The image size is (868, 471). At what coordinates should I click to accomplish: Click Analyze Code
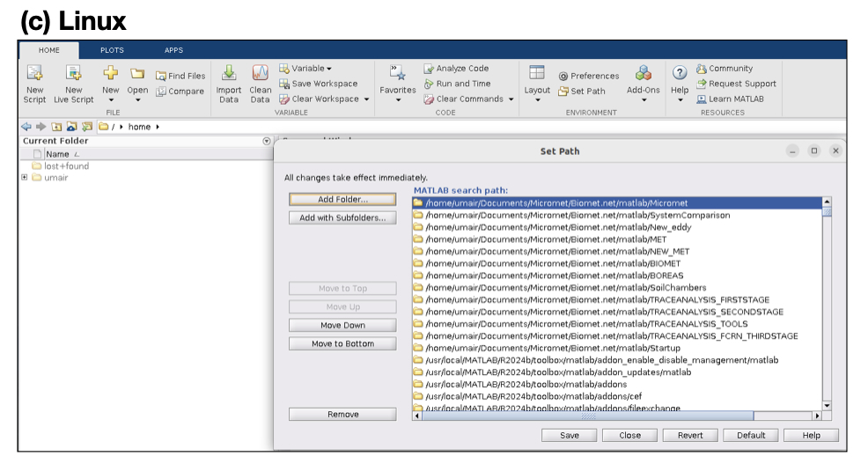tap(456, 68)
